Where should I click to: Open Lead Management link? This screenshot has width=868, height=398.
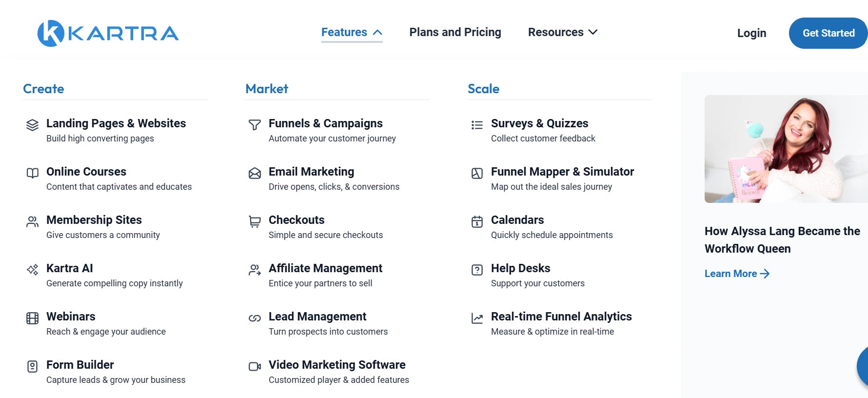[317, 317]
